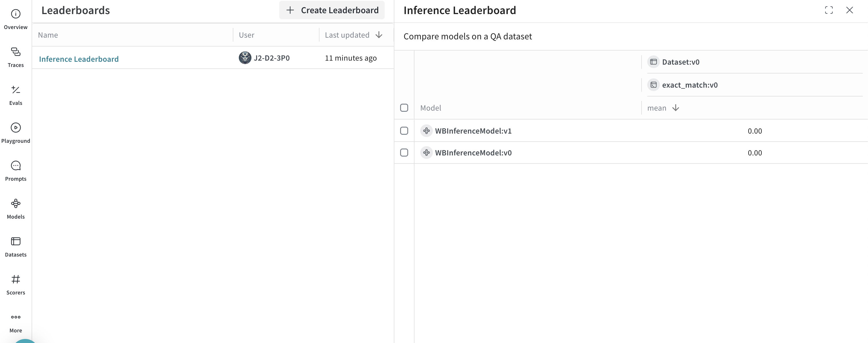This screenshot has width=868, height=343.
Task: Select all models using header checkbox
Action: tap(404, 108)
